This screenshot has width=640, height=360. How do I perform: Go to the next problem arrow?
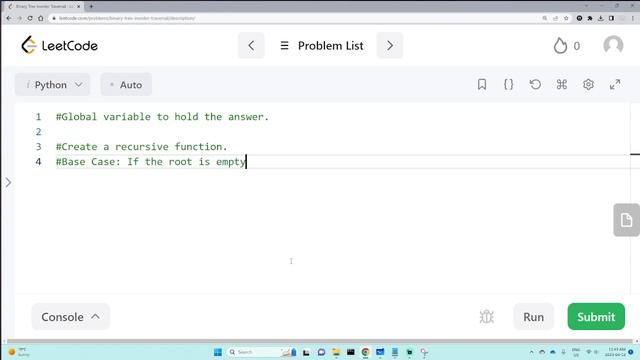[x=390, y=45]
